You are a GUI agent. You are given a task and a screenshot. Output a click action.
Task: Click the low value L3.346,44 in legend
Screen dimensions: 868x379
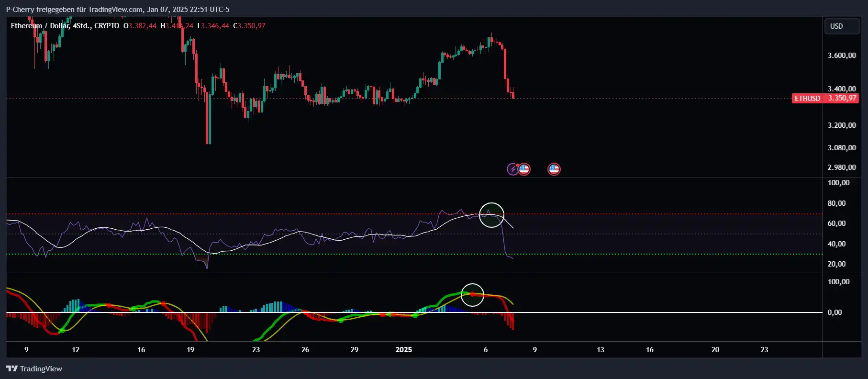point(213,26)
